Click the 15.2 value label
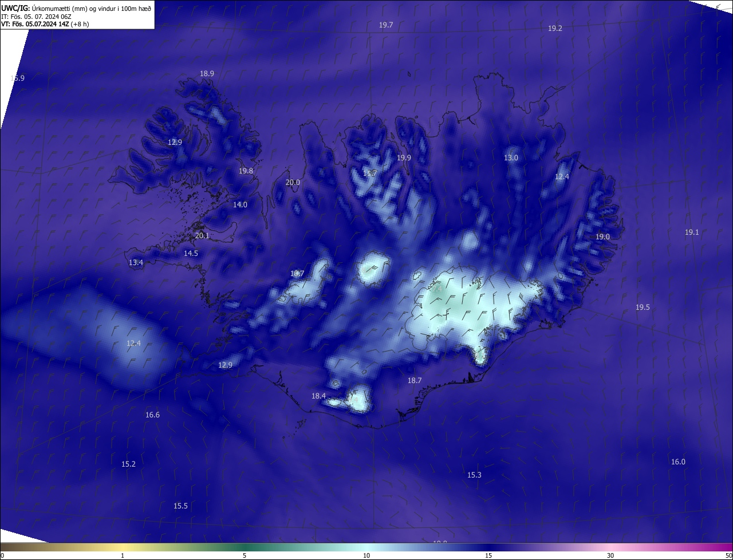This screenshot has height=560, width=733. [128, 464]
